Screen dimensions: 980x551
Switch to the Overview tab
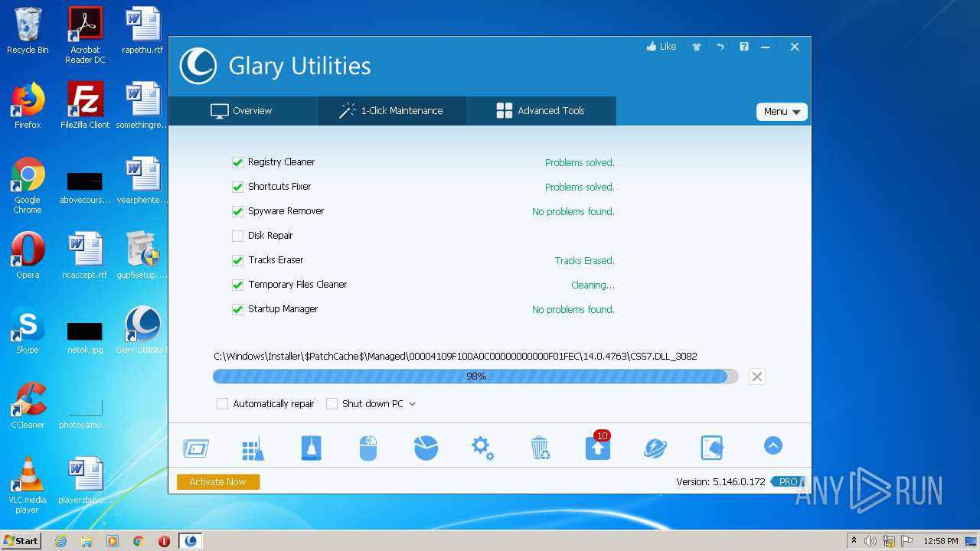pos(242,111)
